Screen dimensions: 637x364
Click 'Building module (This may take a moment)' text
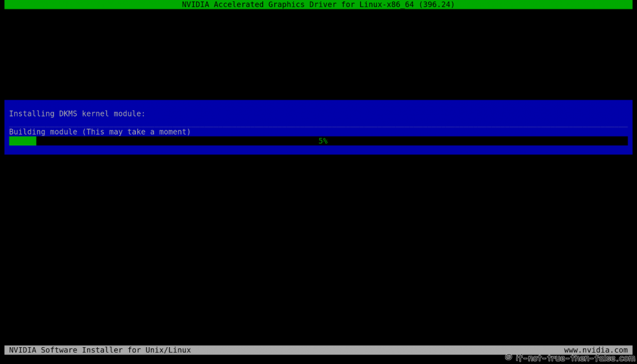(x=100, y=132)
